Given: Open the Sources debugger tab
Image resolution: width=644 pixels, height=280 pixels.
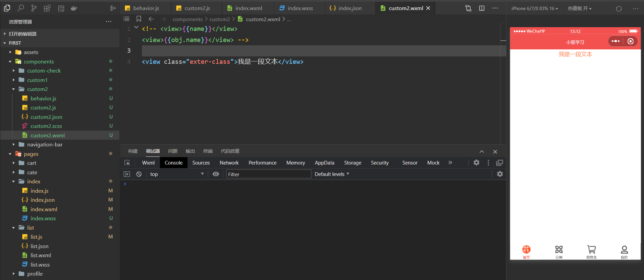Looking at the screenshot, I should (x=201, y=162).
